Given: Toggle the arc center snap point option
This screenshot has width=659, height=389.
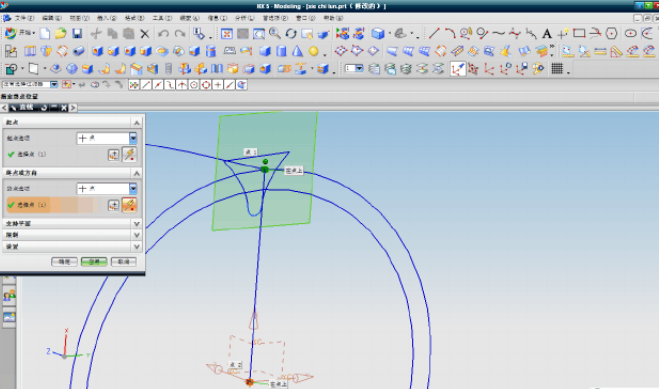Looking at the screenshot, I should pyautogui.click(x=194, y=85).
